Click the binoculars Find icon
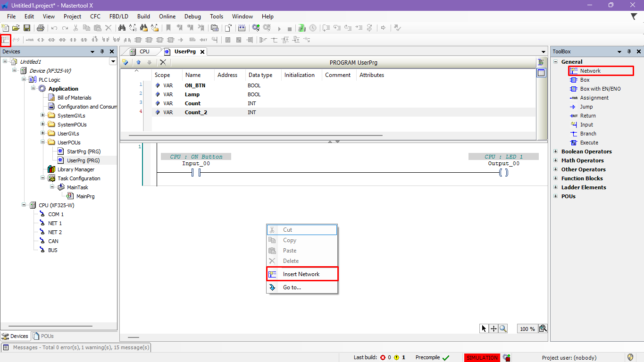Image resolution: width=644 pixels, height=362 pixels. [x=122, y=28]
